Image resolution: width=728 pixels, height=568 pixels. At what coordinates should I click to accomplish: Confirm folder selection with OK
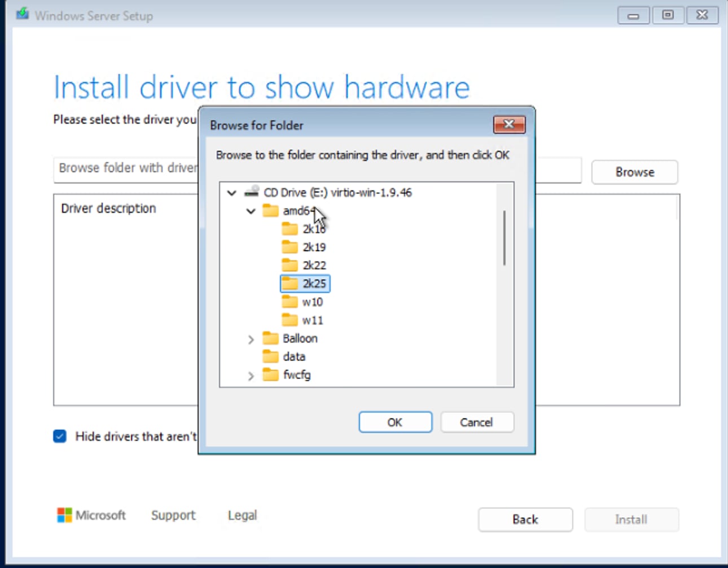(x=395, y=422)
